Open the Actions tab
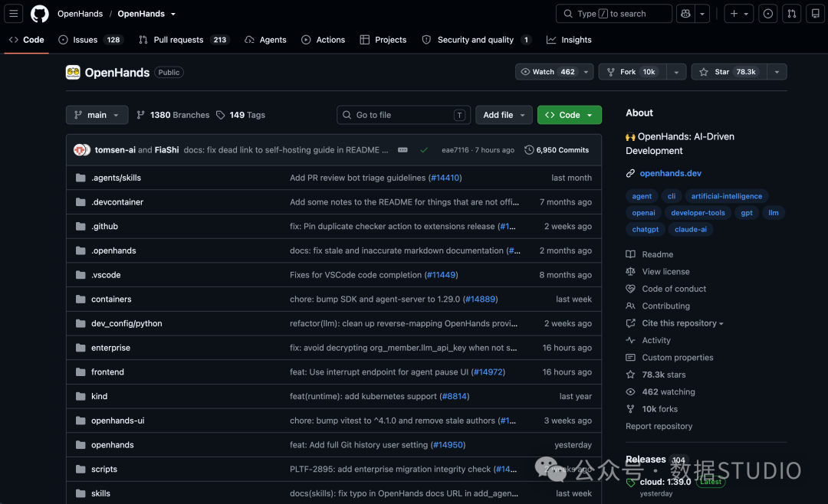 tap(324, 40)
